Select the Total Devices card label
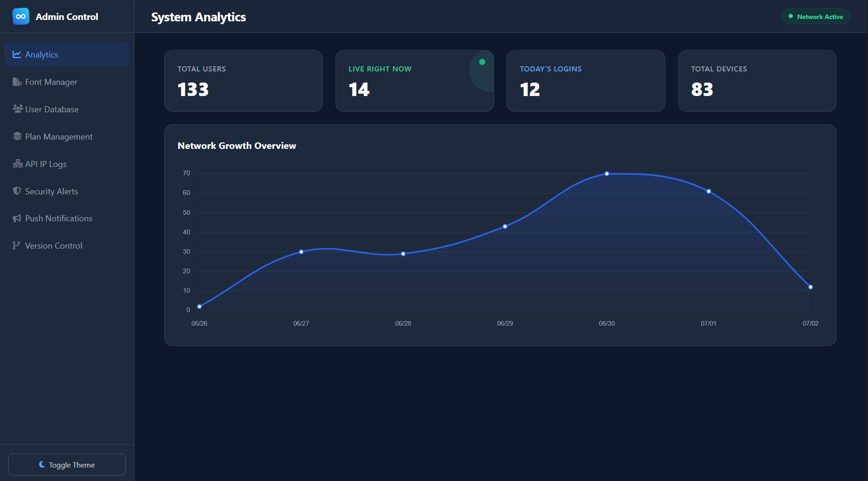 pyautogui.click(x=719, y=69)
